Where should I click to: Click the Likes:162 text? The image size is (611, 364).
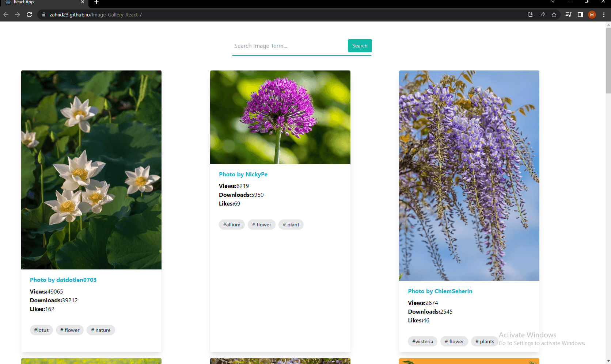point(42,309)
